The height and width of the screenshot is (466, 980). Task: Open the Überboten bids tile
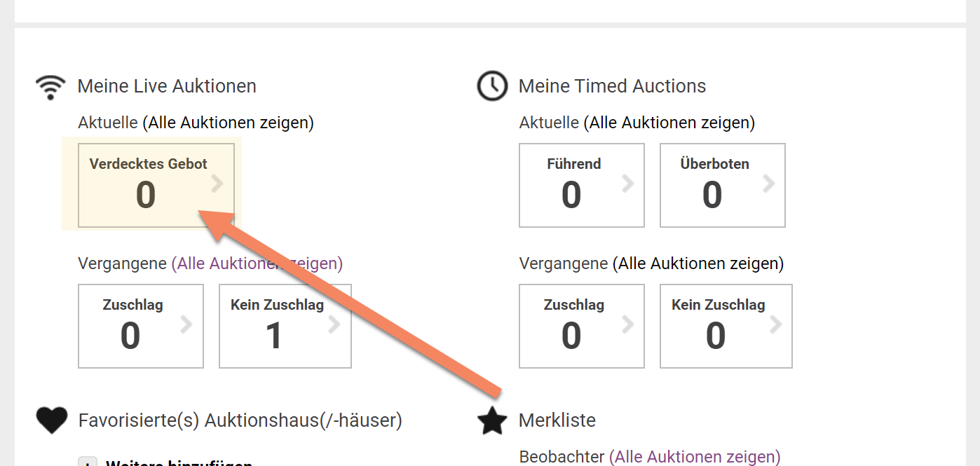tap(723, 186)
